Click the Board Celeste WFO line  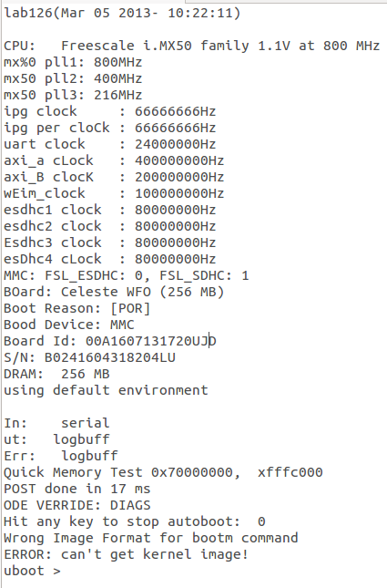(114, 292)
